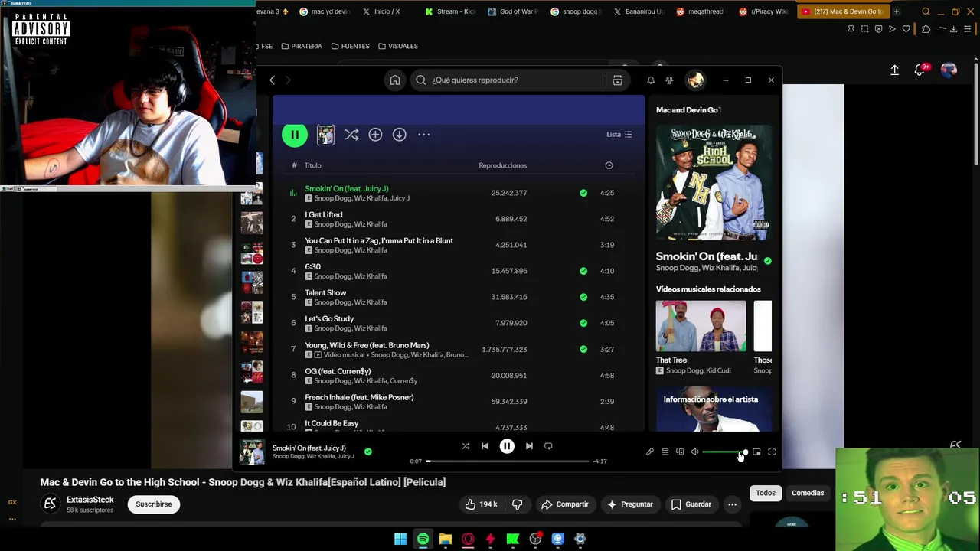The image size is (980, 551).
Task: Open Información sobre el artista card
Action: click(714, 410)
